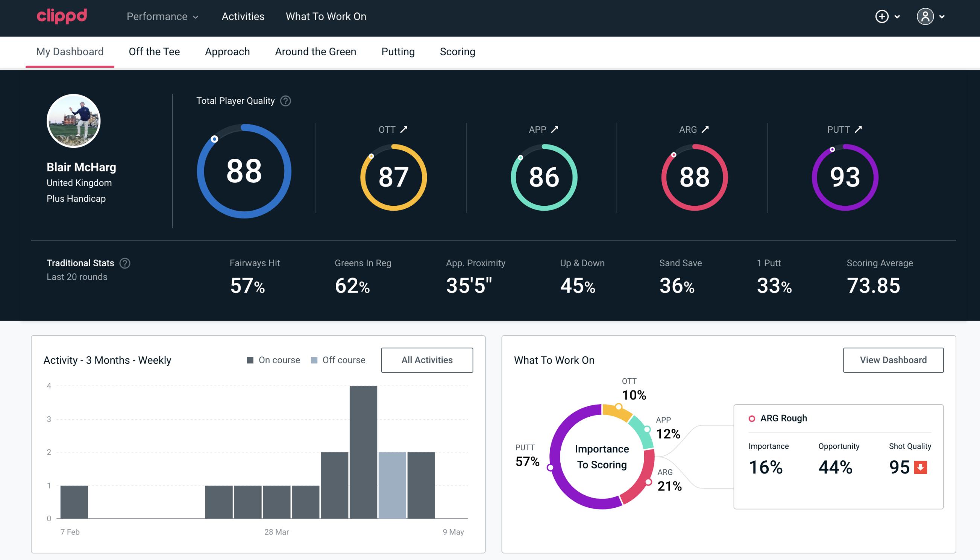
Task: Switch to the Putting tab
Action: 398,51
